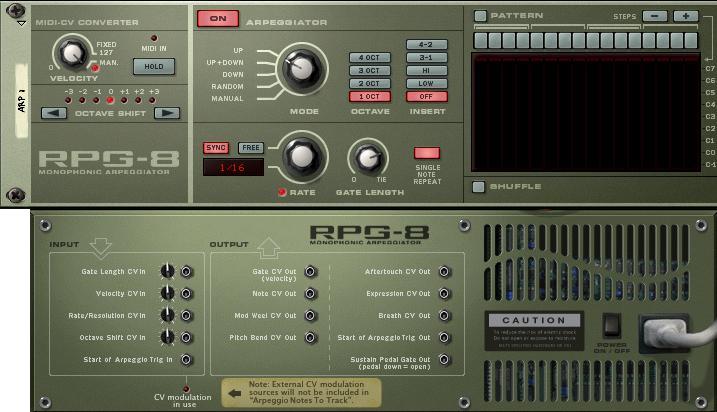717x412 pixels.
Task: Toggle Single Note Repeat button
Action: (x=427, y=153)
